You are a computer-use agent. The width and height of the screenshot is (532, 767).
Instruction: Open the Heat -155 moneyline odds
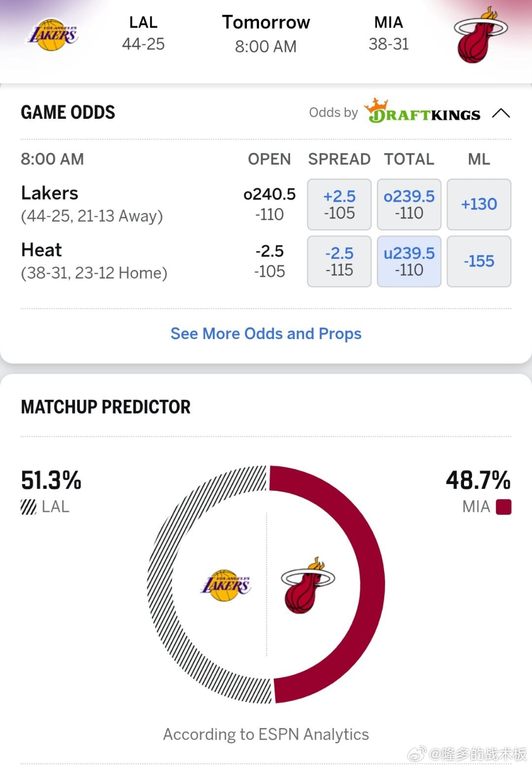point(479,261)
